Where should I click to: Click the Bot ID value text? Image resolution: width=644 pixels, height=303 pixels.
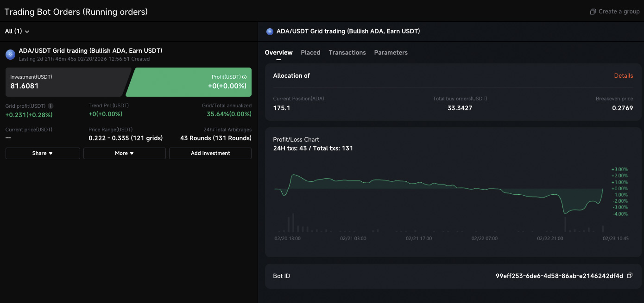[559, 276]
